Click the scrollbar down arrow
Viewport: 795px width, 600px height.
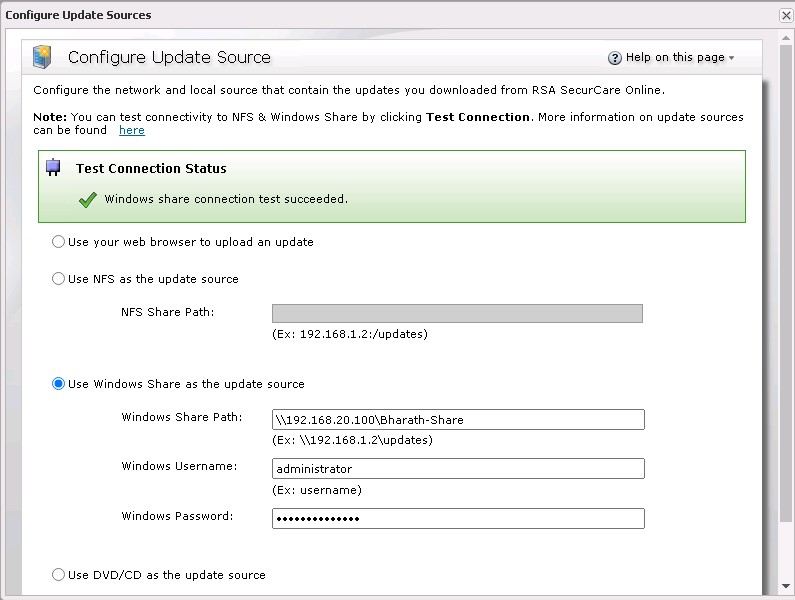coord(786,587)
